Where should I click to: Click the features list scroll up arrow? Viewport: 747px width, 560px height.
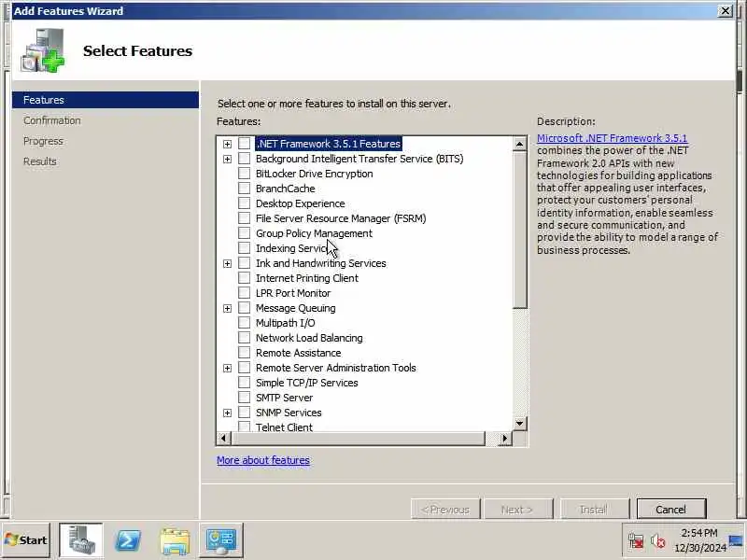coord(520,144)
